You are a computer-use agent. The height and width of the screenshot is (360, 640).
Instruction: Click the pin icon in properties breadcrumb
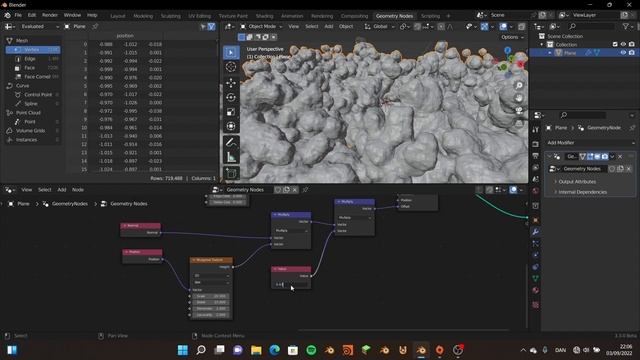[632, 128]
